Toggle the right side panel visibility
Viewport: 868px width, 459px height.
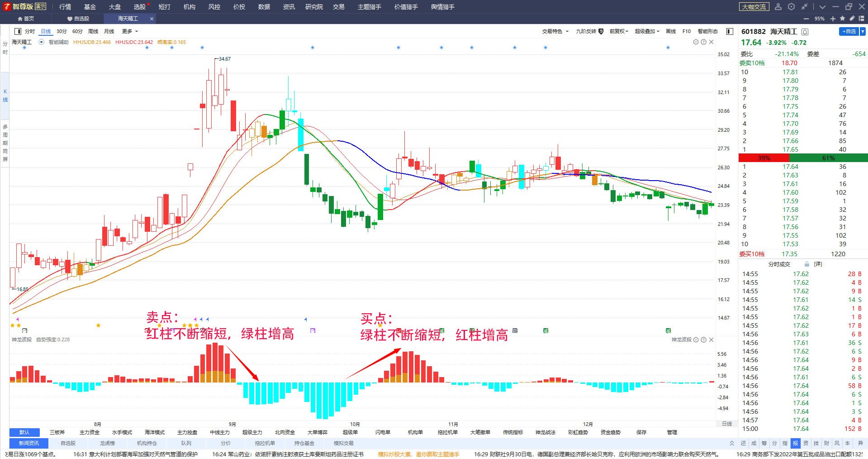730,31
